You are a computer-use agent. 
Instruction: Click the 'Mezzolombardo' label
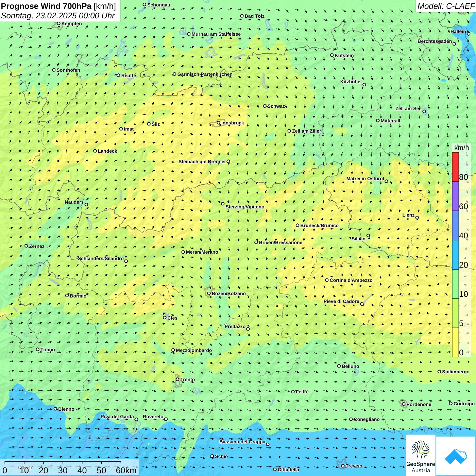(x=194, y=350)
